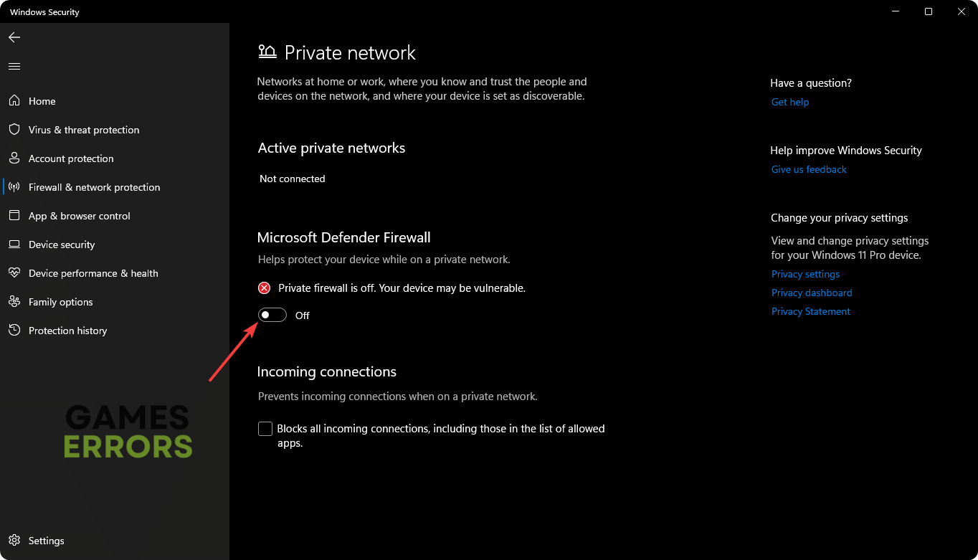Open the Settings menu item in the sidebar

[x=46, y=541]
